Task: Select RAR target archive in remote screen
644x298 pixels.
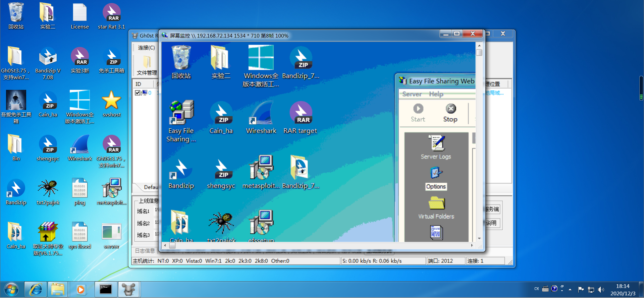Action: [300, 117]
